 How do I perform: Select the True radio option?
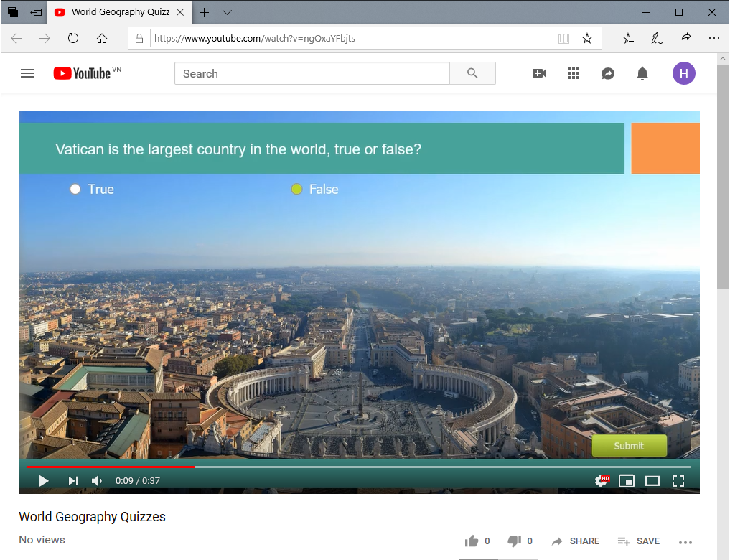point(75,190)
